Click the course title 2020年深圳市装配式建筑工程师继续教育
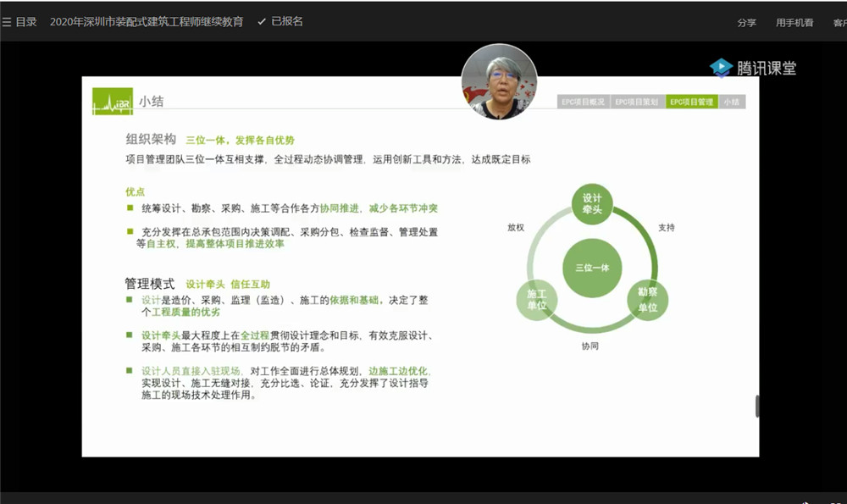 [x=147, y=22]
